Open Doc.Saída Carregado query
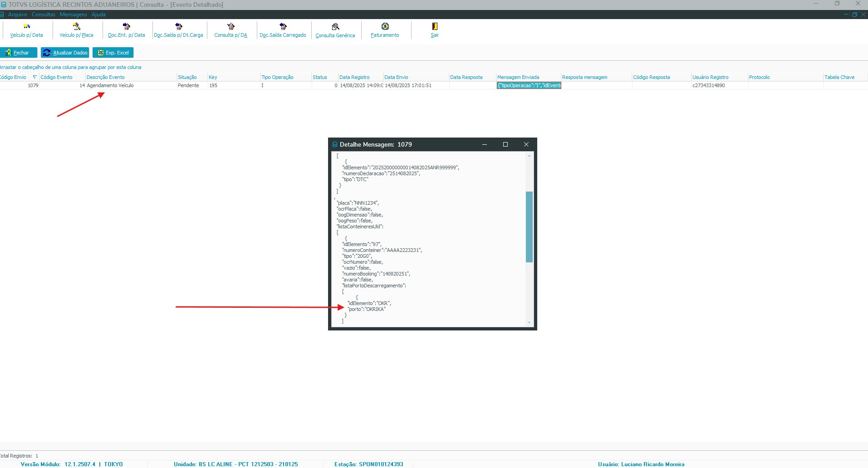 point(283,30)
